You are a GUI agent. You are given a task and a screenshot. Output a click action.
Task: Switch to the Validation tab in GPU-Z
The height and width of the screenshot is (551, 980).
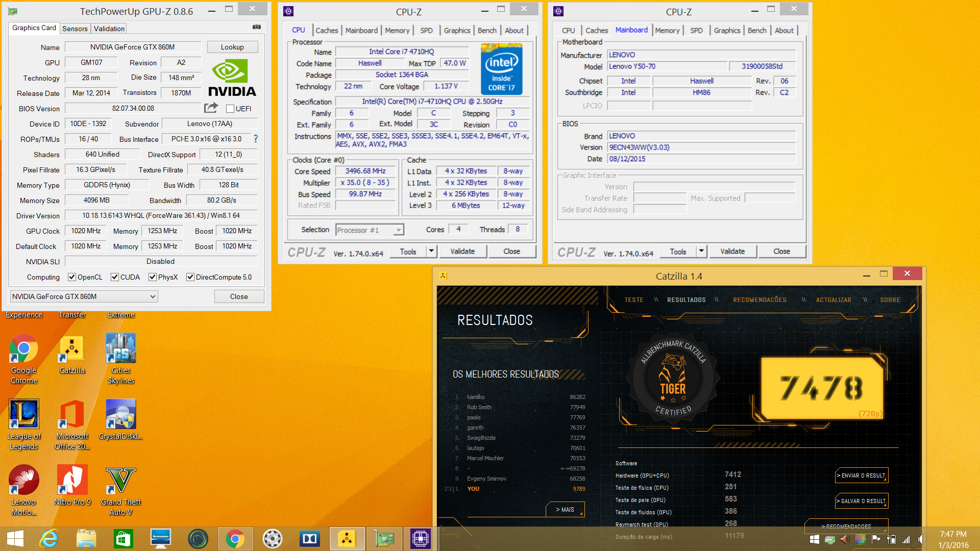click(x=109, y=29)
